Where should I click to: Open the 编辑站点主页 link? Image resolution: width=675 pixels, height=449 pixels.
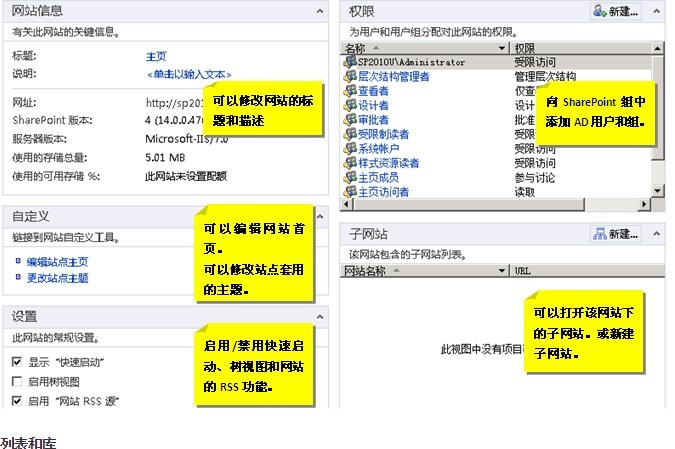tap(57, 262)
